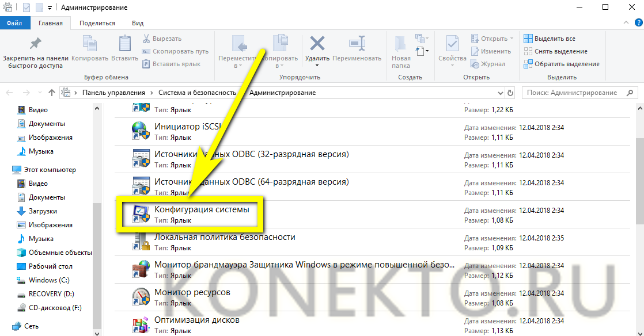Click the Pin to Quick Access icon

[x=35, y=44]
